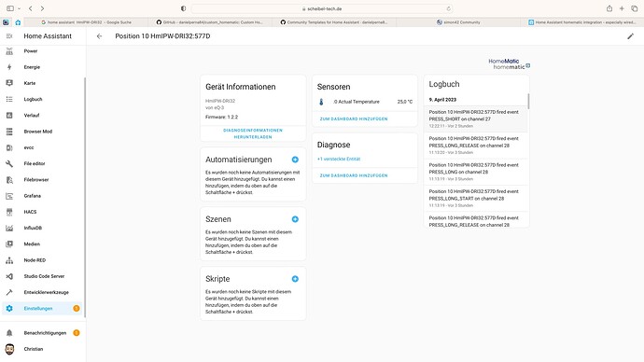Click the scheibel-tech.de address bar
This screenshot has height=362, width=644.
322,8
